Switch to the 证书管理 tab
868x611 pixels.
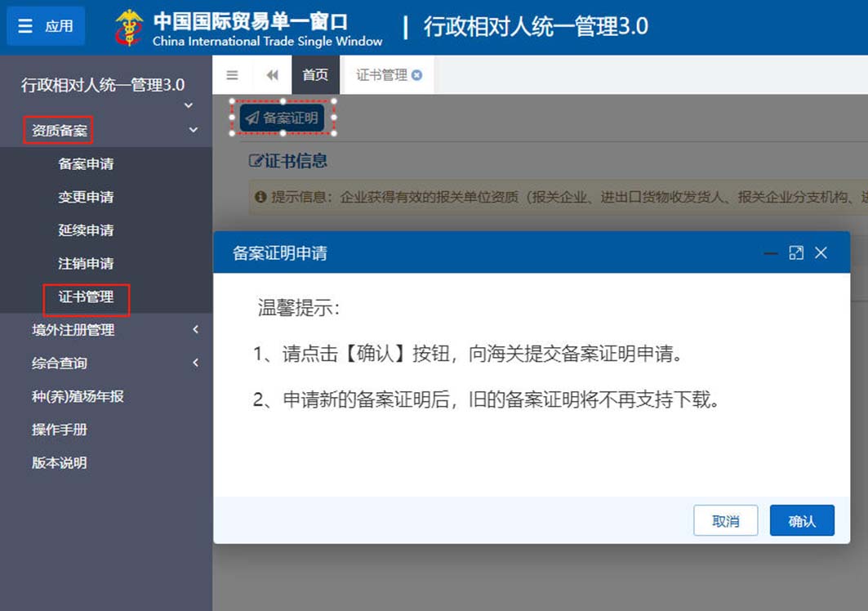(382, 75)
